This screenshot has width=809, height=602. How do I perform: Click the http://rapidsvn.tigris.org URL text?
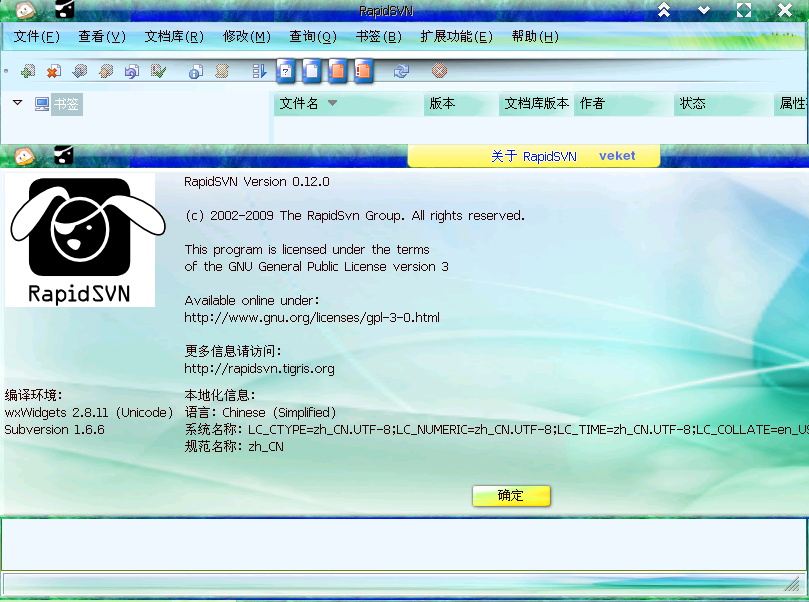click(x=260, y=369)
